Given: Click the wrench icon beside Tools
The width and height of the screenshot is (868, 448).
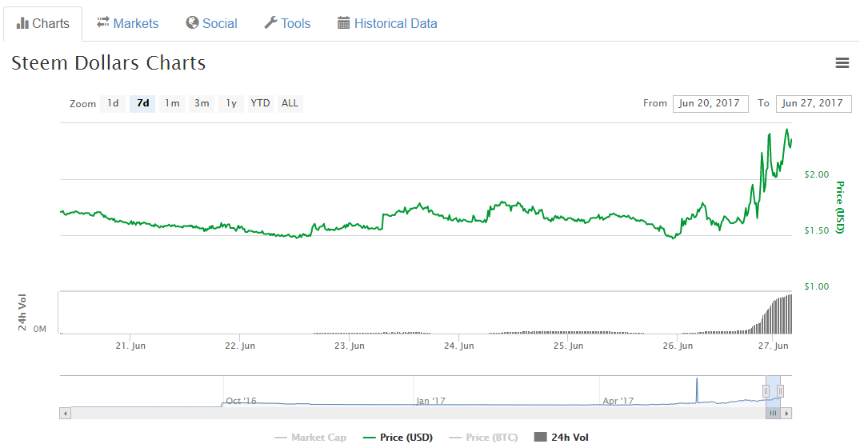Looking at the screenshot, I should coord(270,22).
